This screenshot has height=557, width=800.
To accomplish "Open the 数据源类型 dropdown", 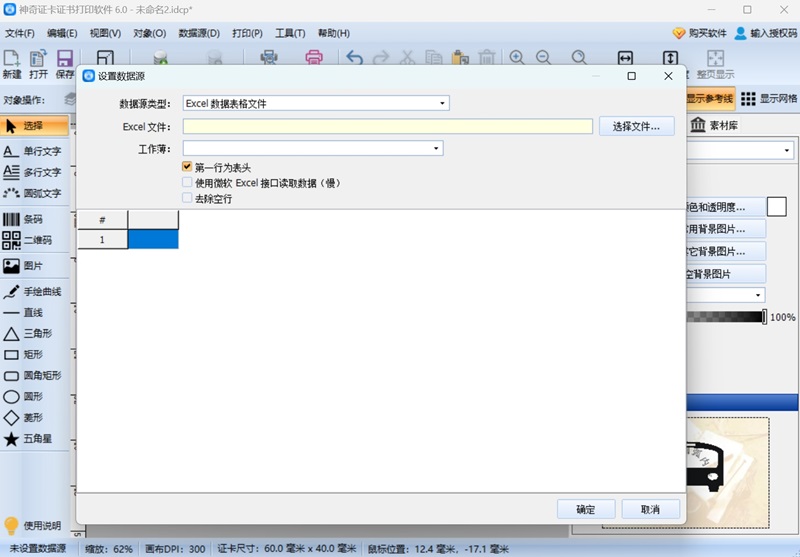I will [315, 103].
